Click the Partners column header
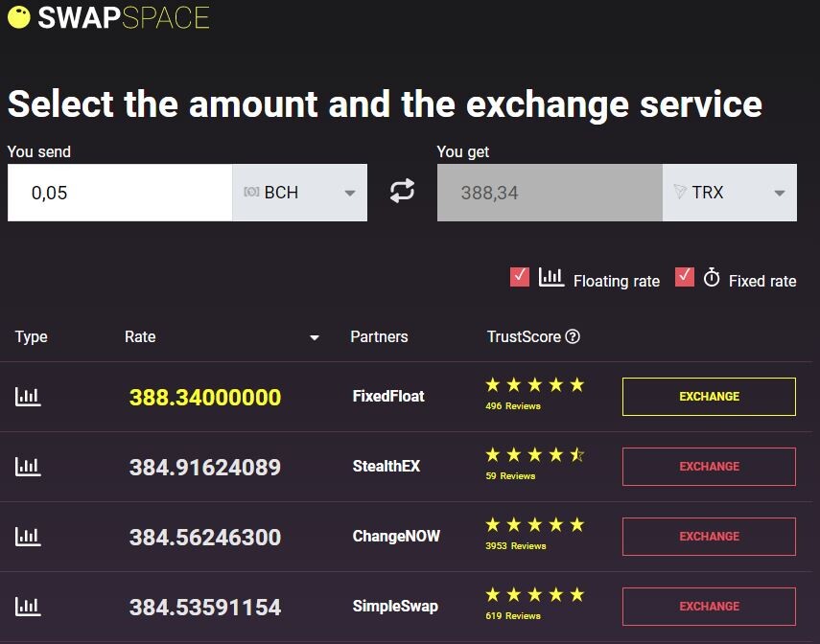820x644 pixels. click(x=379, y=336)
